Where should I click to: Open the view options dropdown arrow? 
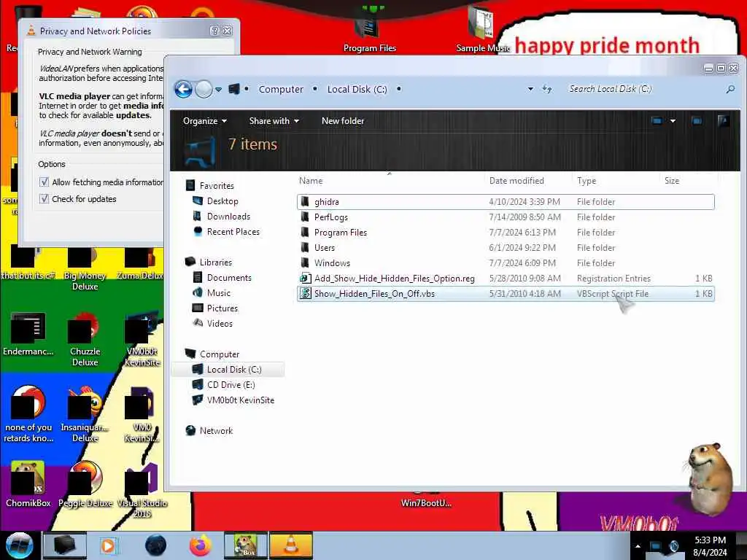[x=673, y=121]
